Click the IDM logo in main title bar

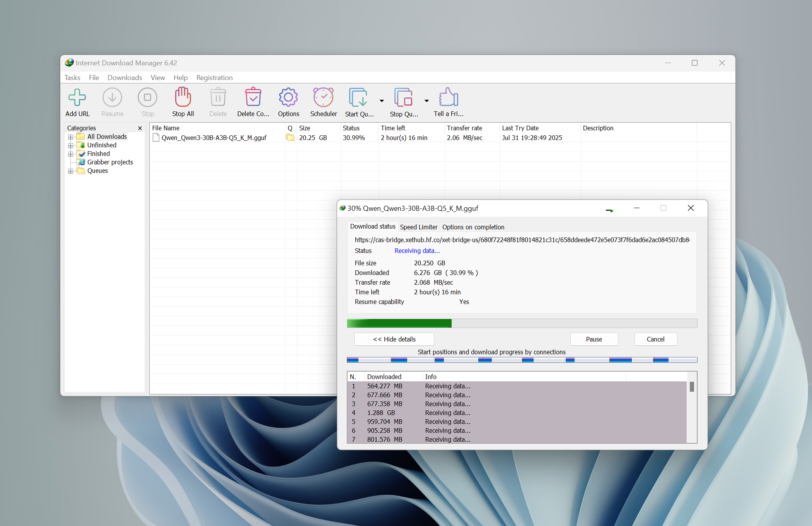point(69,63)
